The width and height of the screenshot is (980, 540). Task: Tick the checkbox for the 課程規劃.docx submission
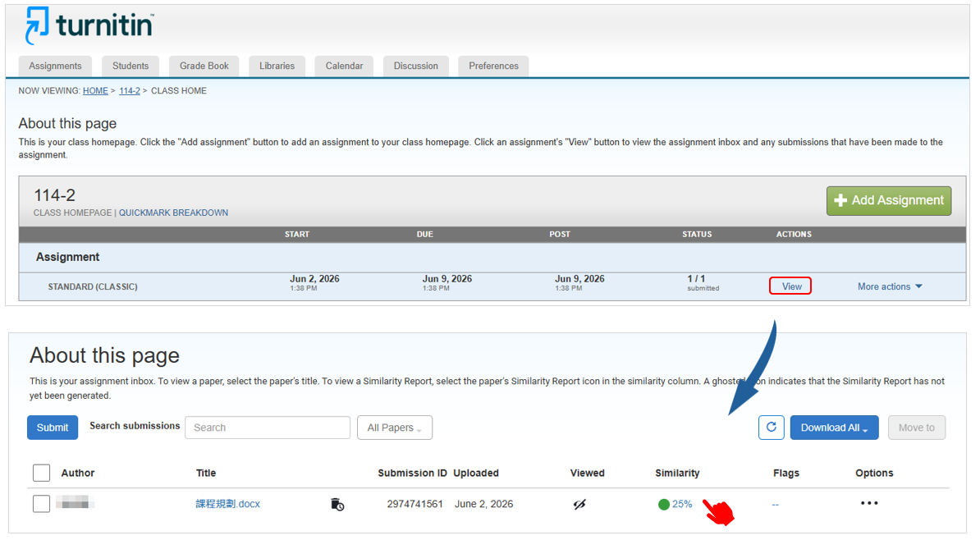point(41,503)
